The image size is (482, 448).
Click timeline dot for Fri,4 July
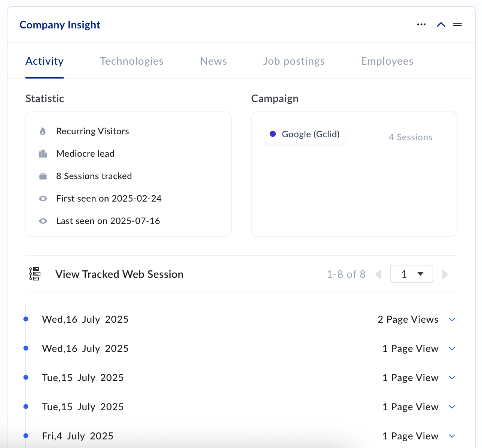pos(26,436)
